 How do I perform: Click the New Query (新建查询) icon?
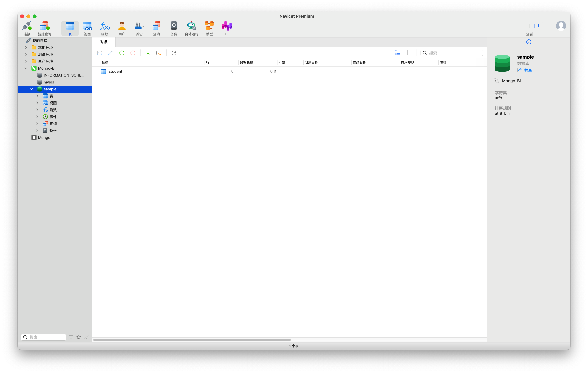coord(44,28)
